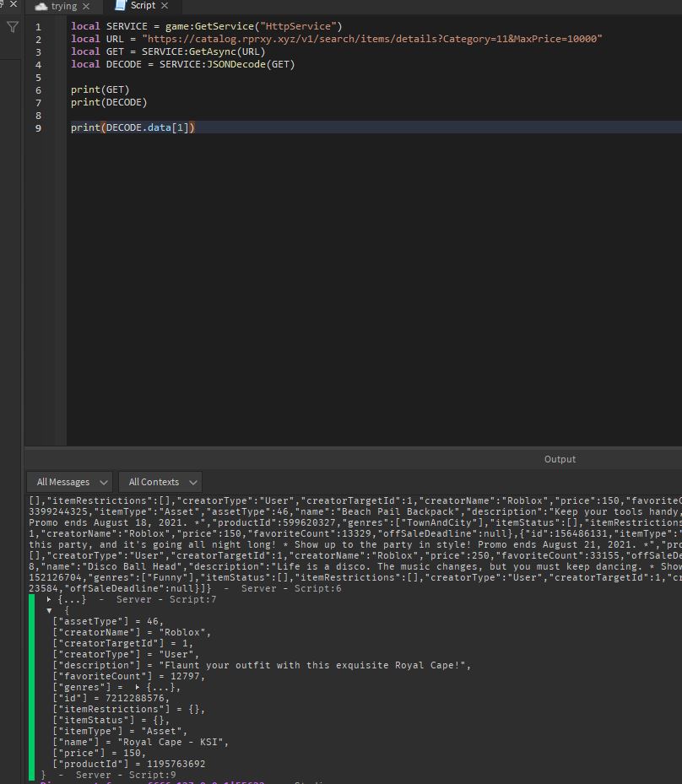Close the 'Script' tab
The height and width of the screenshot is (784, 682).
pos(165,6)
